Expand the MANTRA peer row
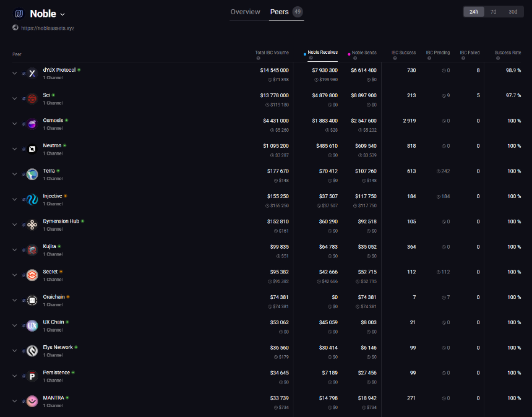Image resolution: width=532 pixels, height=417 pixels. pos(15,401)
